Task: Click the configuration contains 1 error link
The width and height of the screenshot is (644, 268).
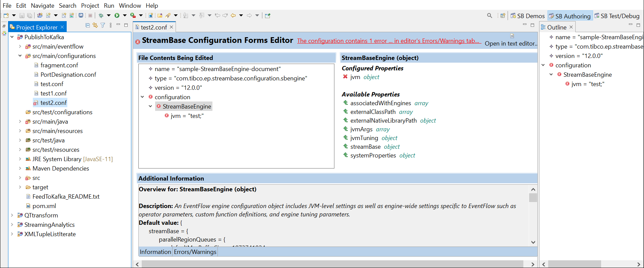Action: click(x=389, y=41)
